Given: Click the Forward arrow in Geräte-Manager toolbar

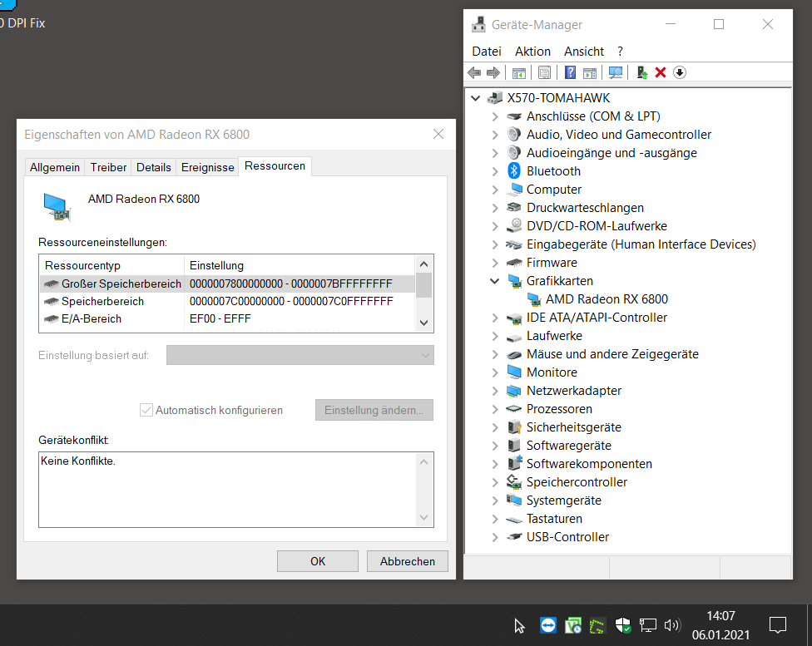Looking at the screenshot, I should click(x=493, y=72).
